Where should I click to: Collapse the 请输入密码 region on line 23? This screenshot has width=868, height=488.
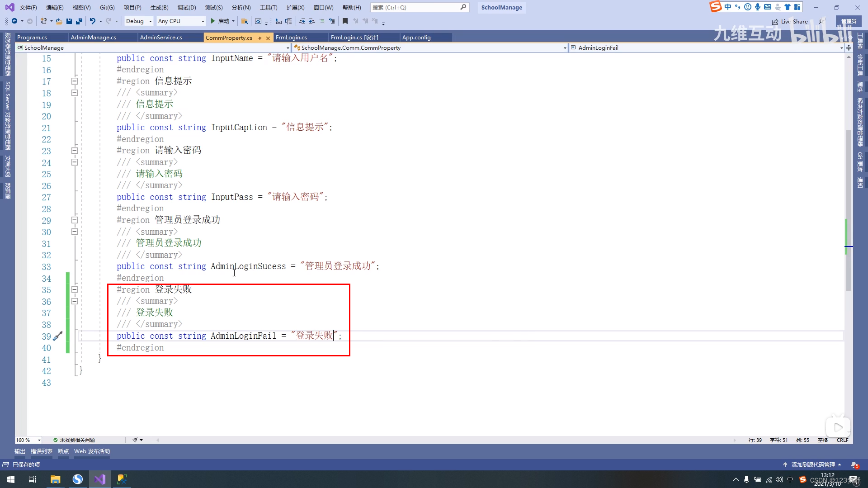(75, 151)
